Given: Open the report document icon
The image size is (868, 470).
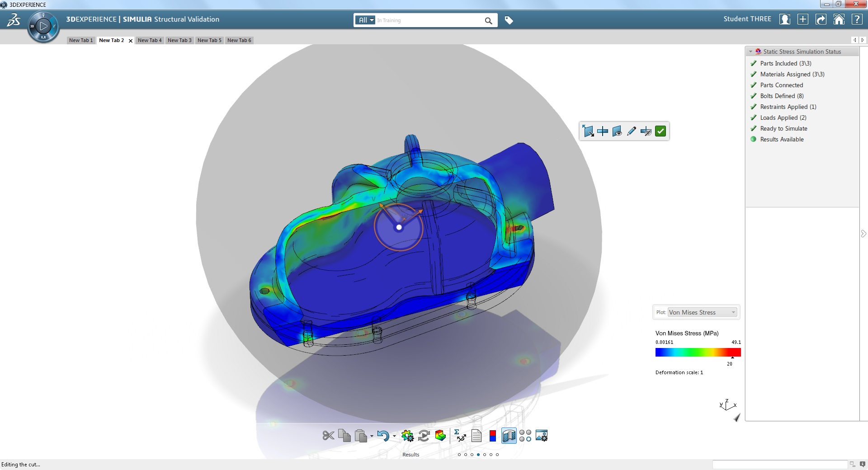Looking at the screenshot, I should (476, 436).
